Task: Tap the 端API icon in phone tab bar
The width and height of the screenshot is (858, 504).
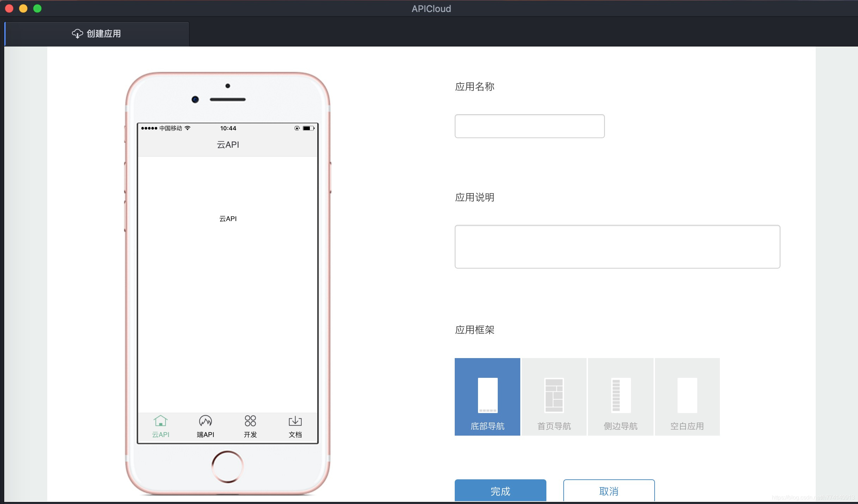Action: coord(206,421)
